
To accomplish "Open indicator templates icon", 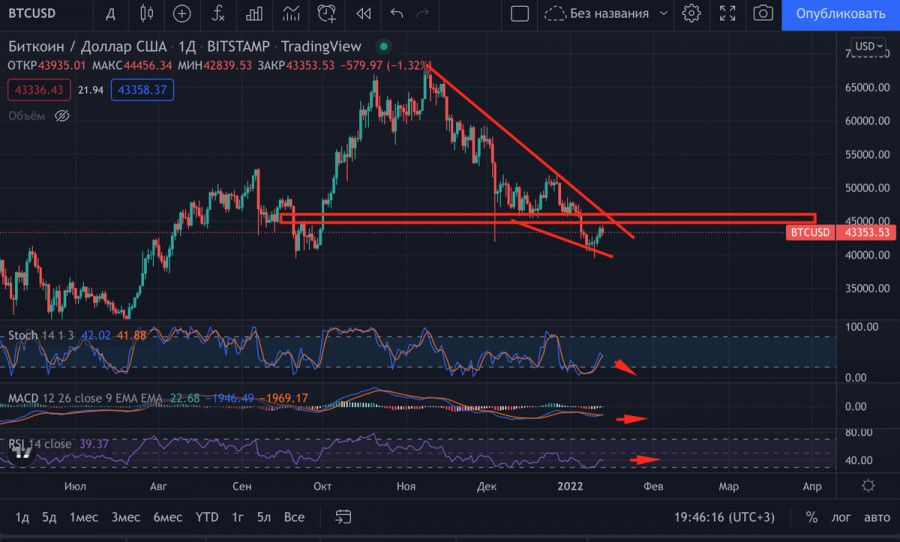I will [x=291, y=13].
